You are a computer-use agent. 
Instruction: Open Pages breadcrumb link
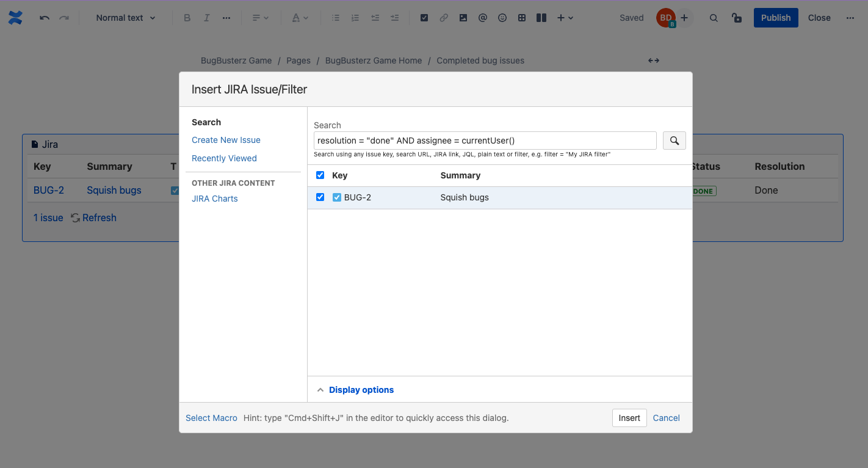click(x=298, y=60)
